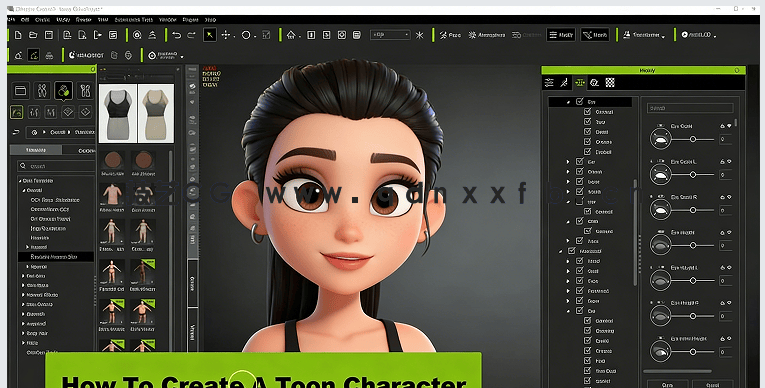
Task: Click the asterisk icon beside the toolbar dropdown
Action: click(420, 35)
